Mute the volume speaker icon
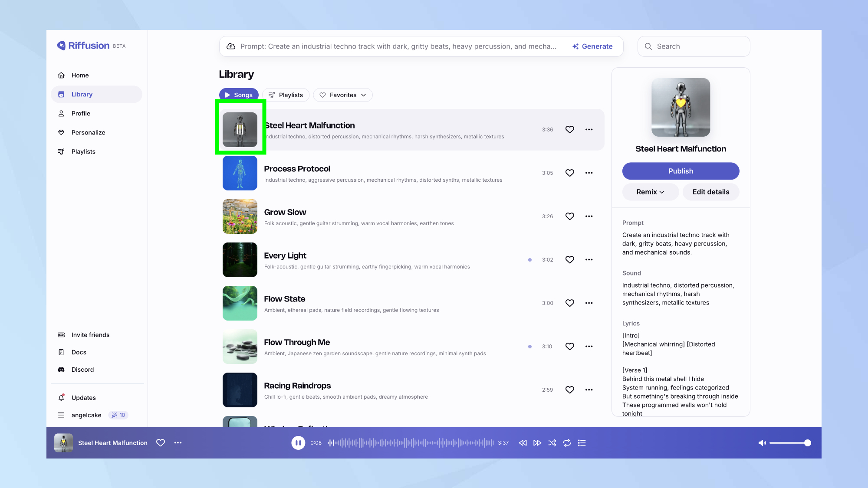 [x=762, y=443]
